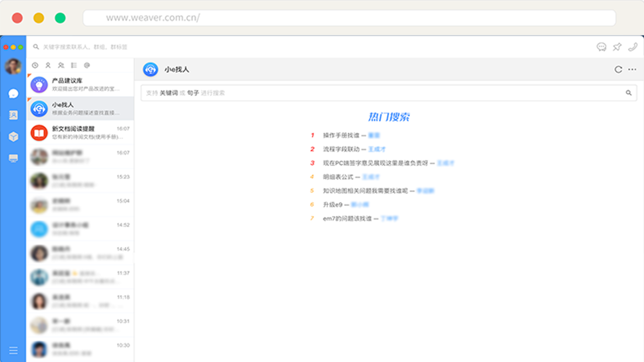Screen dimensions: 644x362
Task: Refresh the 小e找人 panel
Action: (x=618, y=70)
